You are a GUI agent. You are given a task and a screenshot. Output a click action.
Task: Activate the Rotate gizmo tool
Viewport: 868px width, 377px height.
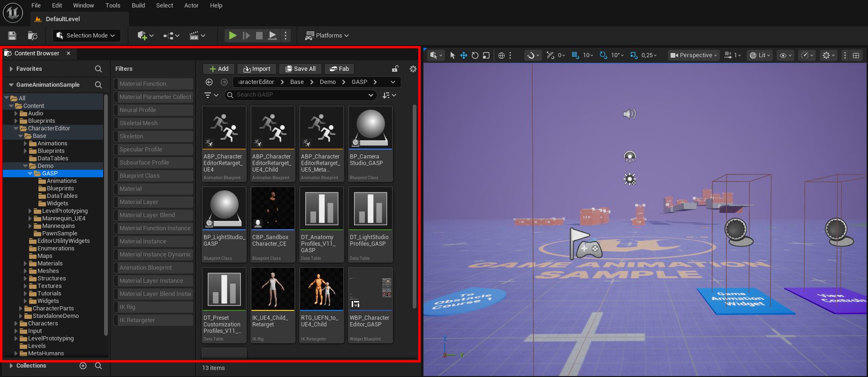pos(475,55)
